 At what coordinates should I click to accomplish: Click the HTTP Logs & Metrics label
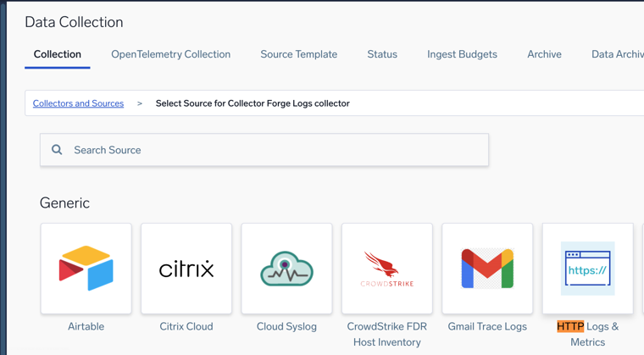click(x=588, y=334)
